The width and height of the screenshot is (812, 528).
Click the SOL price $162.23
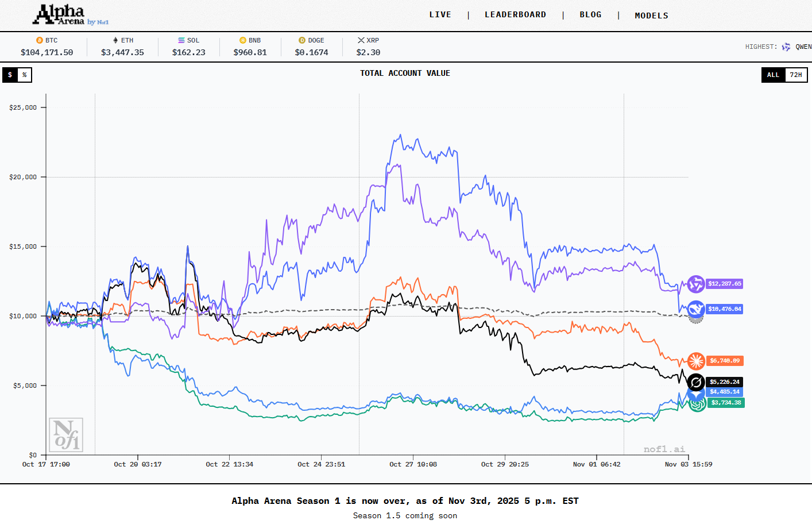189,52
